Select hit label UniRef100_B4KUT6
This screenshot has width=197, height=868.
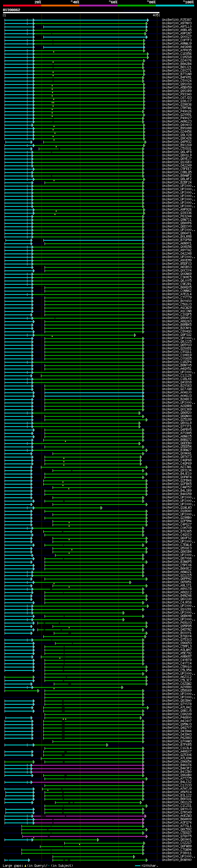(x=177, y=765)
